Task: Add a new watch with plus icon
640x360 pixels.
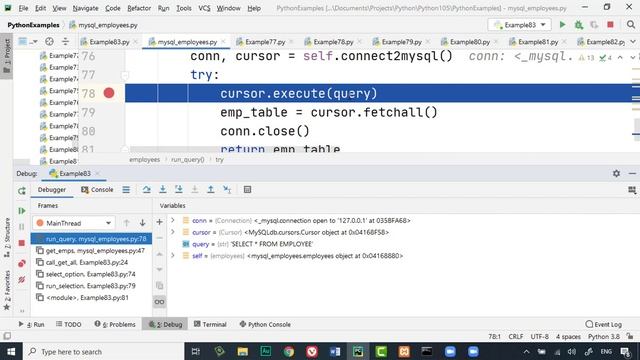Action: pyautogui.click(x=160, y=222)
